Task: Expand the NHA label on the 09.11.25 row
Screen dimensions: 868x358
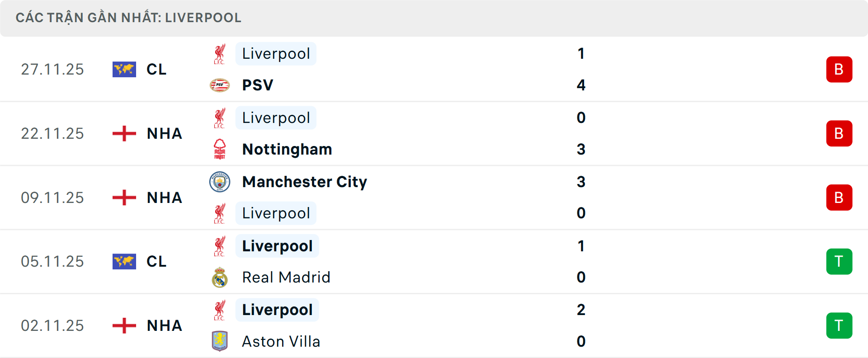Action: tap(164, 198)
